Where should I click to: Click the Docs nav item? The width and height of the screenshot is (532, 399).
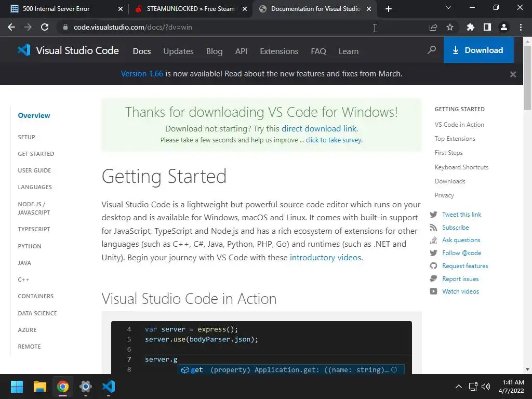click(141, 51)
